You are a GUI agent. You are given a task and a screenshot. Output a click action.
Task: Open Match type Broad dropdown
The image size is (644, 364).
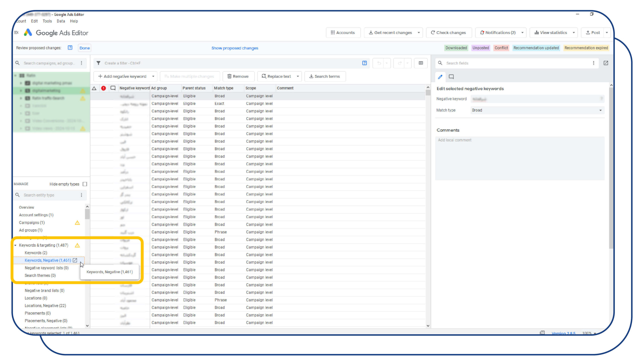click(x=537, y=110)
